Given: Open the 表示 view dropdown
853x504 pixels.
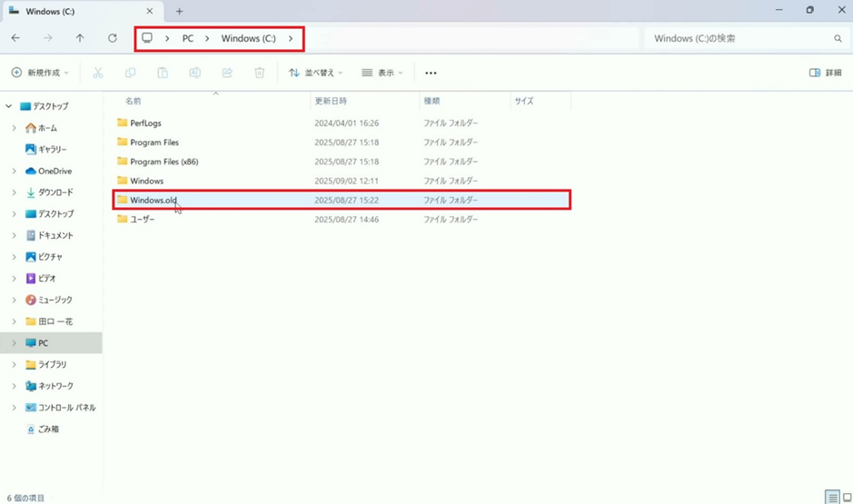Looking at the screenshot, I should click(x=382, y=73).
